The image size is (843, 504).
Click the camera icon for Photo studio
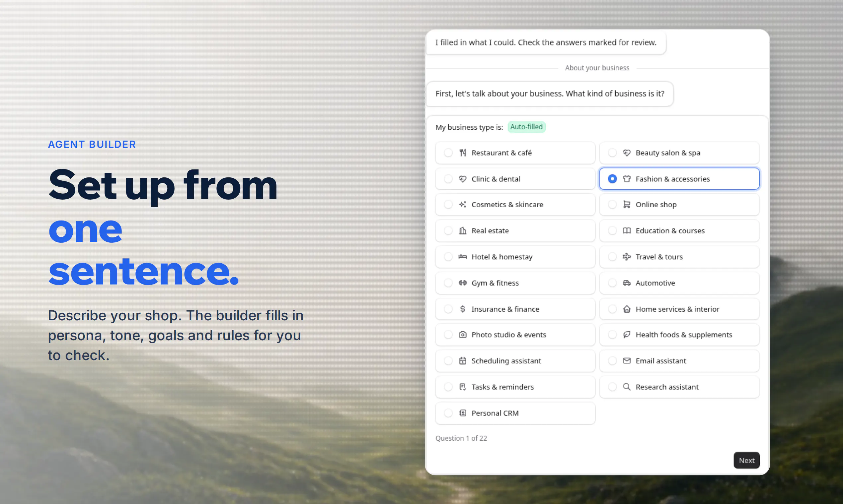[x=463, y=335]
